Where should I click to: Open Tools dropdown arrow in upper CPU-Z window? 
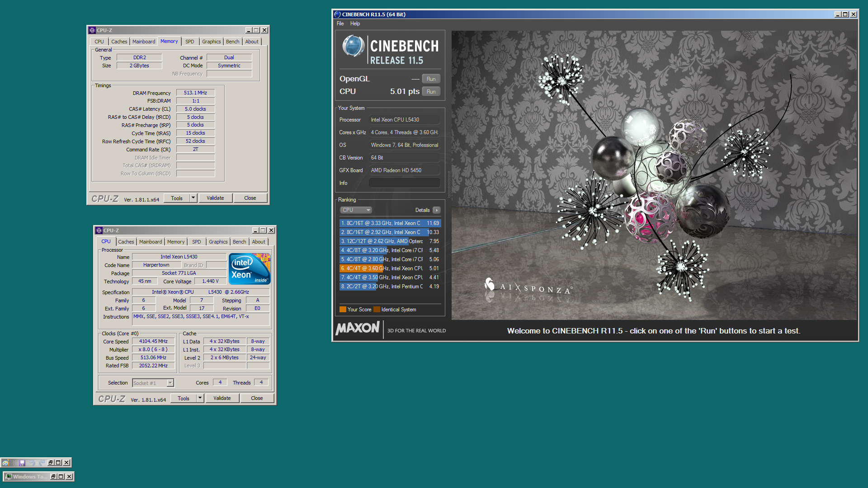click(x=193, y=198)
